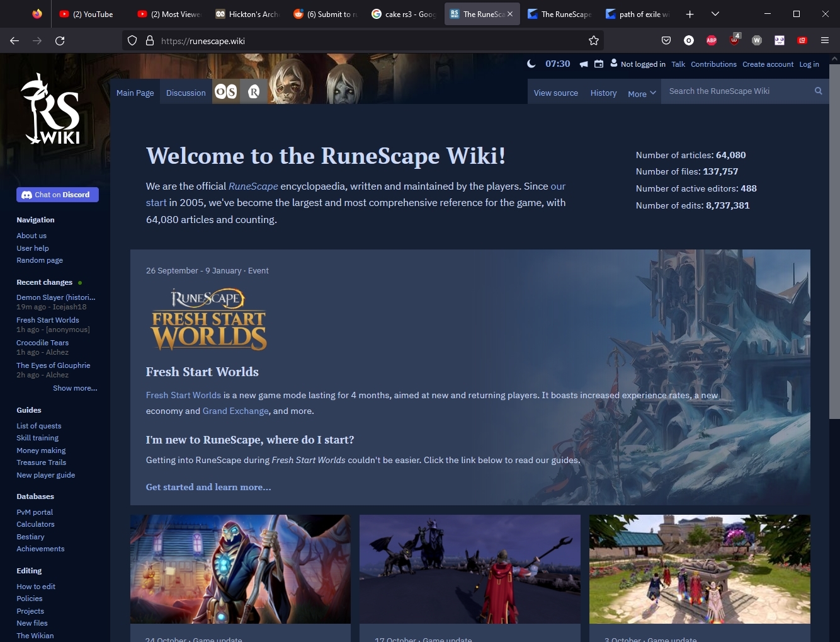Open the List of quests guide
Image resolution: width=840 pixels, height=642 pixels.
pos(39,426)
